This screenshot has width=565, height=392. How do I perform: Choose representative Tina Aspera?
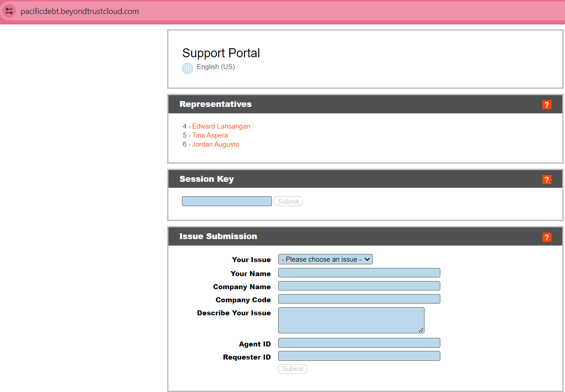[x=210, y=135]
